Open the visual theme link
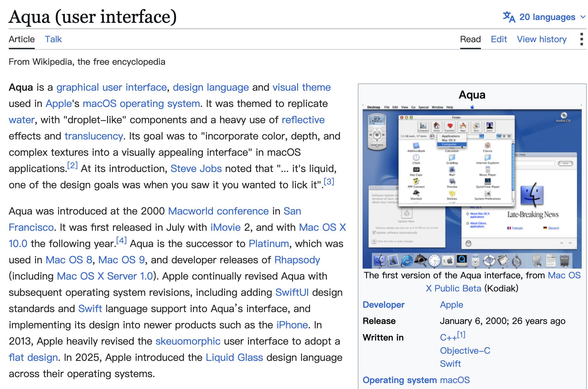The width and height of the screenshot is (588, 389). pos(302,87)
